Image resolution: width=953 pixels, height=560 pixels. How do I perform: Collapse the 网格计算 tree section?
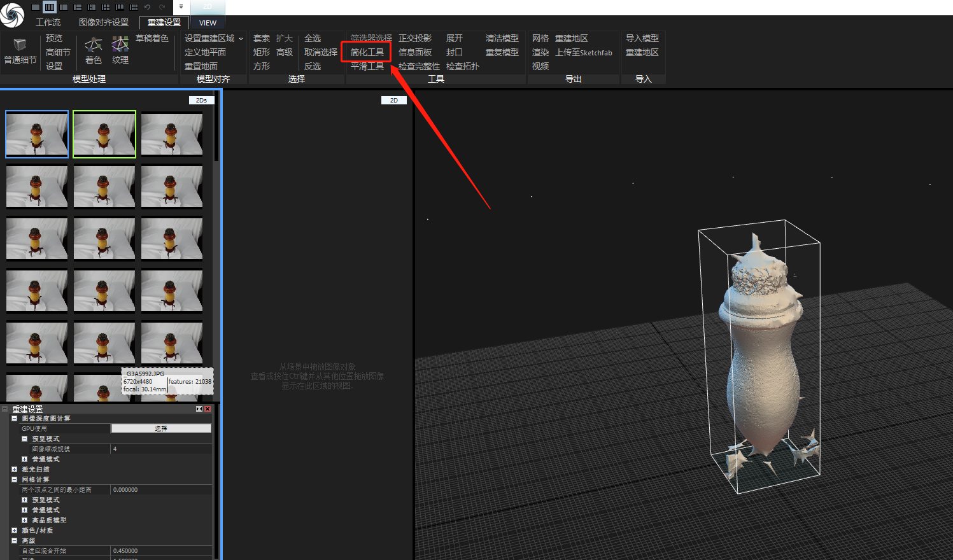point(14,479)
